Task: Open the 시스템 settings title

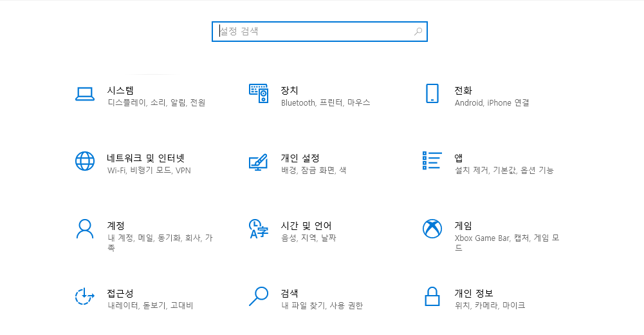Action: (120, 90)
